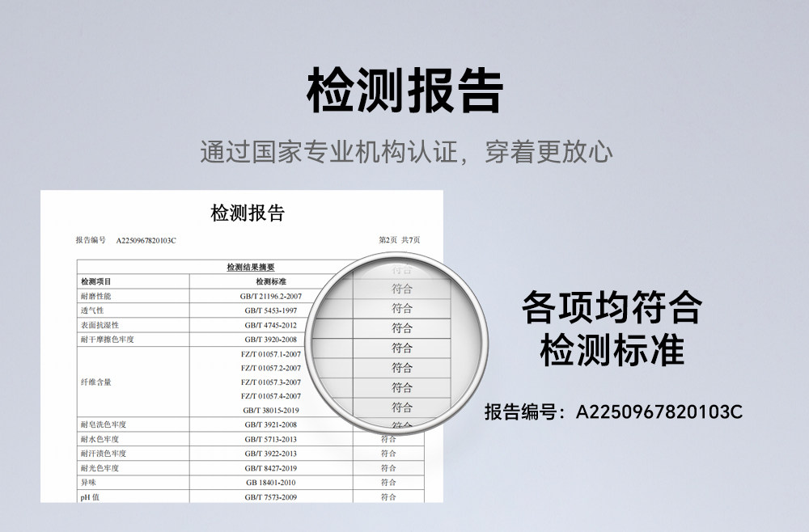This screenshot has height=532, width=809.
Task: Click the magnifying glass over the report
Action: [x=401, y=348]
